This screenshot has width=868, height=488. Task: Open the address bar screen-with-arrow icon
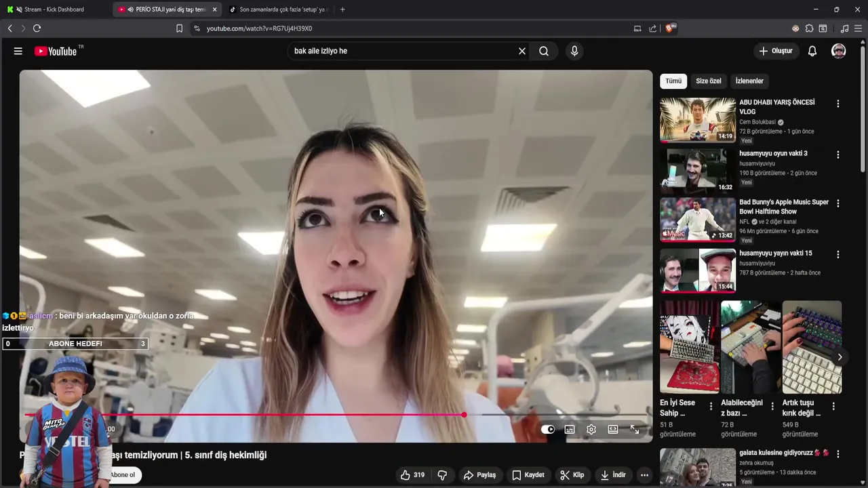point(637,28)
